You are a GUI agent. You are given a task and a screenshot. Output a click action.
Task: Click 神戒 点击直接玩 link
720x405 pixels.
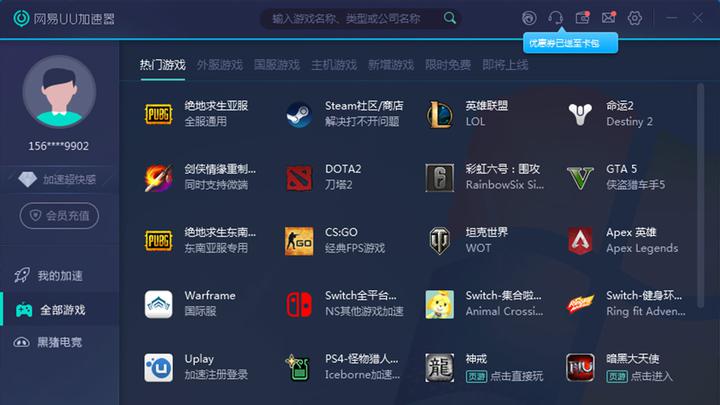[x=517, y=376]
